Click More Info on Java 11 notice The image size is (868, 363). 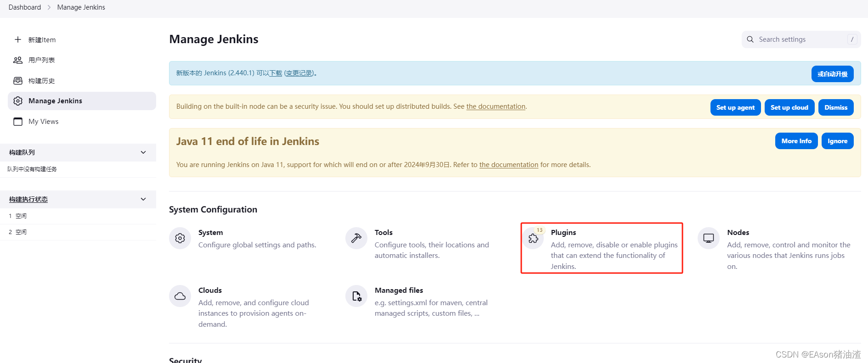pyautogui.click(x=796, y=141)
